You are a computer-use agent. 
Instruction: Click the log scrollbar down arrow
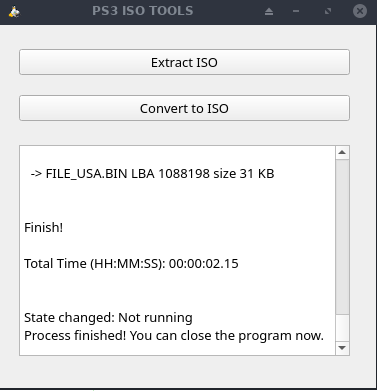pyautogui.click(x=342, y=348)
